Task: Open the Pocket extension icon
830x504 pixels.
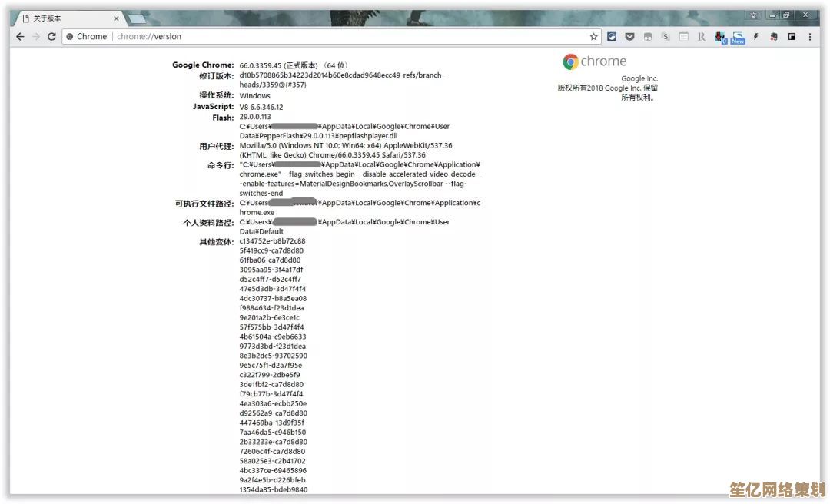Action: pos(629,37)
